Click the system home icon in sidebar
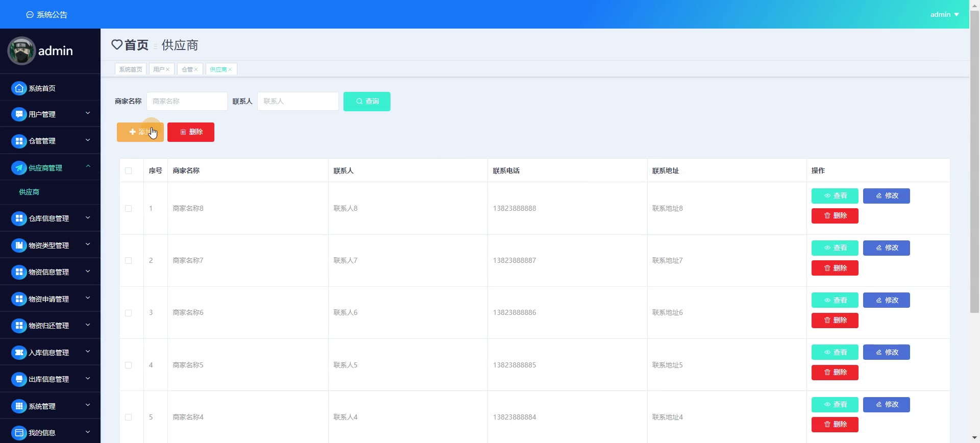Screen dimensions: 980x443 [x=19, y=88]
